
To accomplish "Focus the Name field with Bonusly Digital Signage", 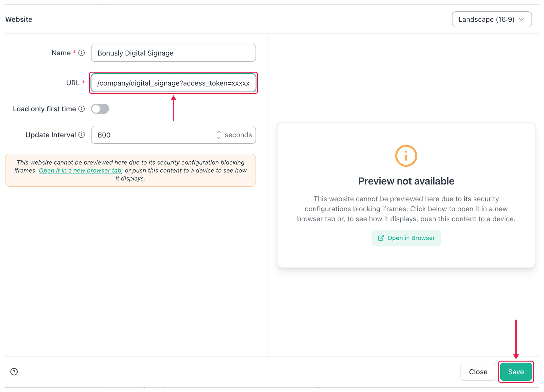I will 173,53.
